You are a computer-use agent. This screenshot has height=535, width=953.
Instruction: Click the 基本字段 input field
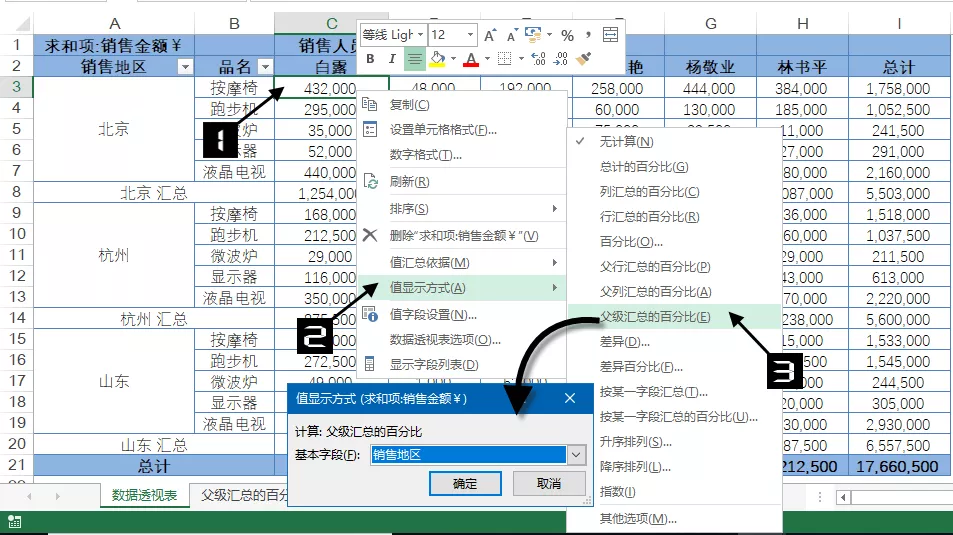(469, 455)
